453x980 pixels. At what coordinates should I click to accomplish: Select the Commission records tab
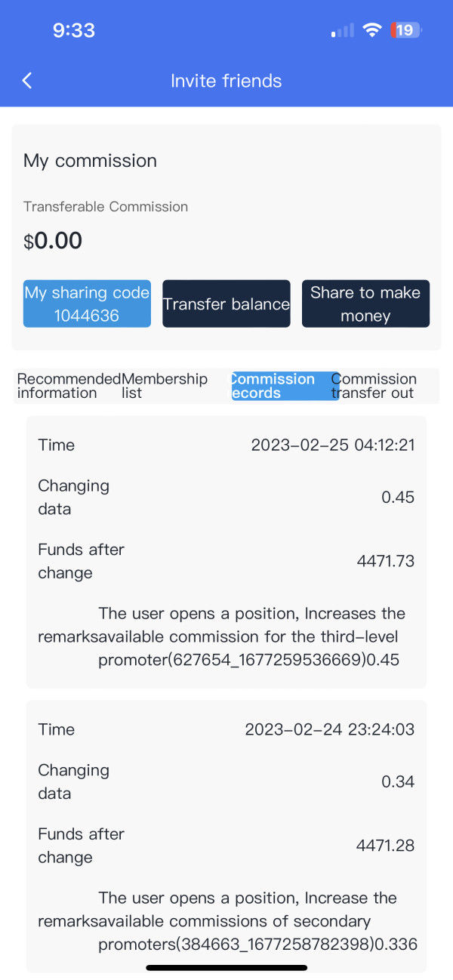(284, 386)
